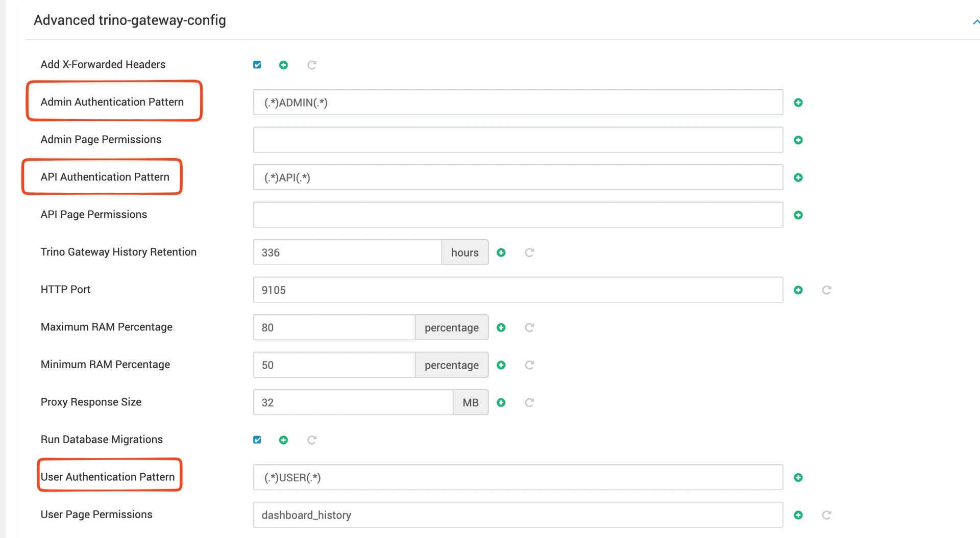Edit User Page Permissions field

tap(518, 515)
